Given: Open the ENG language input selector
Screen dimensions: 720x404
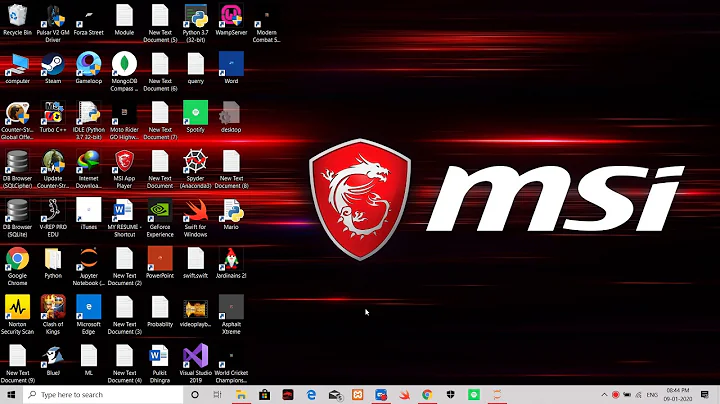Looking at the screenshot, I should click(x=652, y=395).
